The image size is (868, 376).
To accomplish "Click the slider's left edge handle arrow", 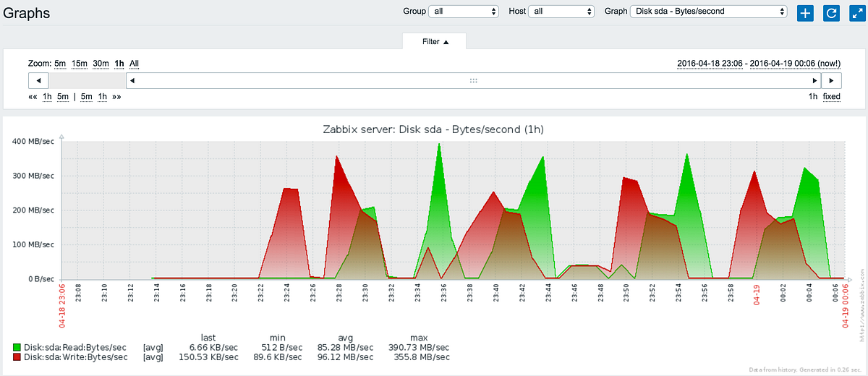I will 132,80.
